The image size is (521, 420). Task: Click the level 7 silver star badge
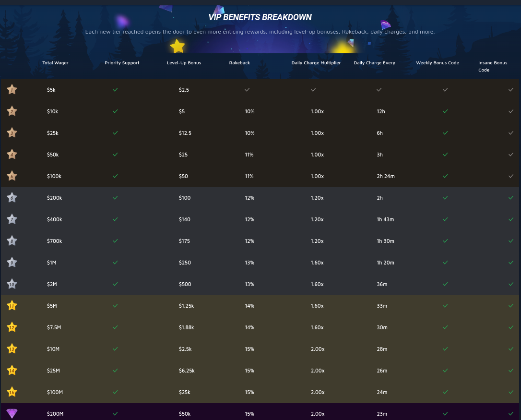[12, 219]
